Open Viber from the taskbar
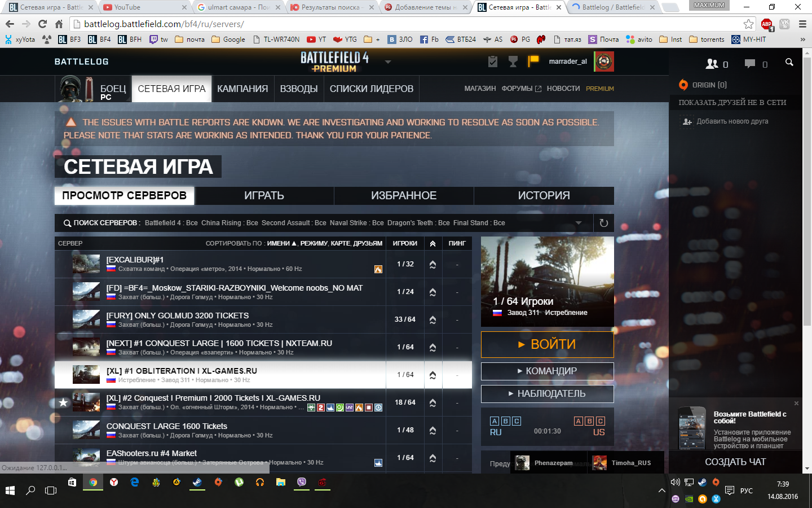 pos(302,483)
